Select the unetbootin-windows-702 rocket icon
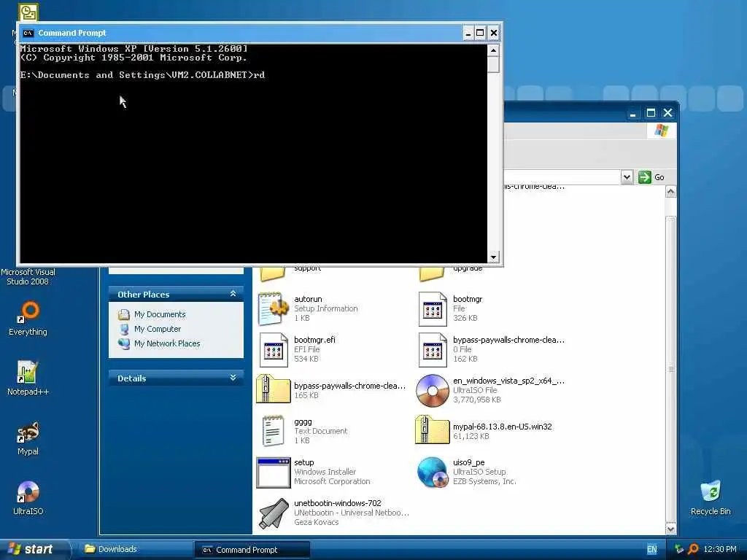 pos(274,513)
